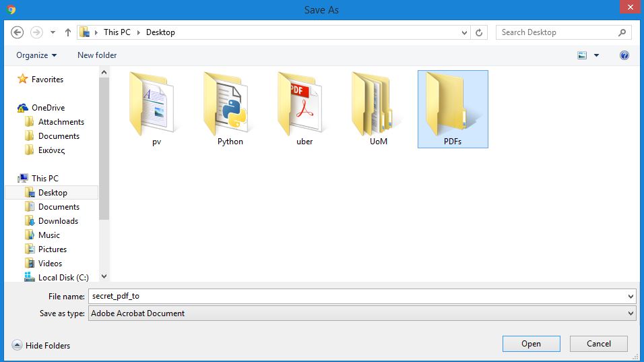Image resolution: width=644 pixels, height=362 pixels.
Task: Expand the address bar history dropdown
Action: click(464, 32)
